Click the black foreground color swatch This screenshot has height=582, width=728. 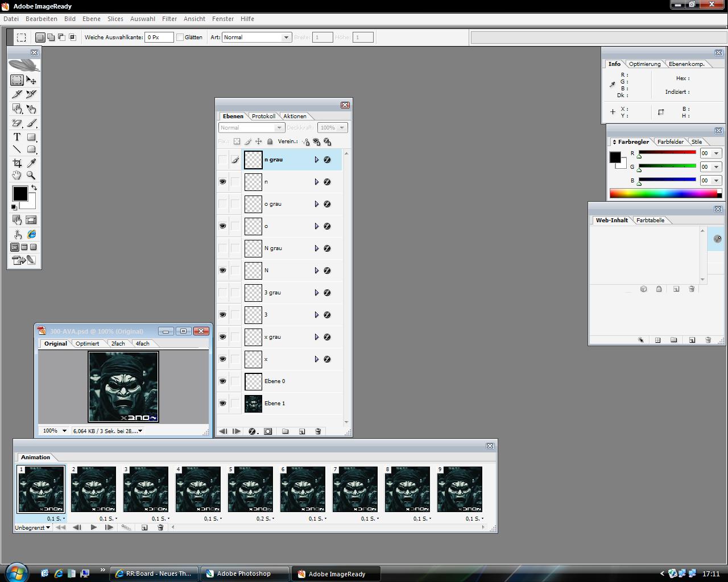20,194
